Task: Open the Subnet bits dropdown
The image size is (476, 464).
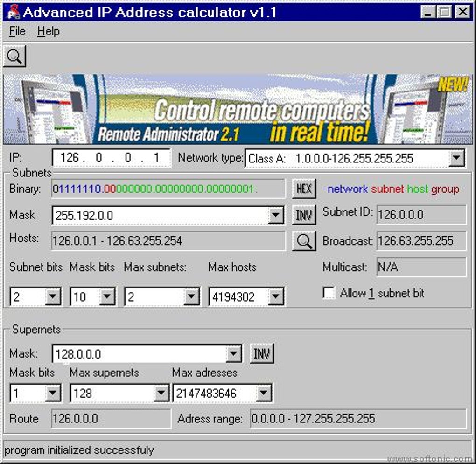Action: [53, 296]
